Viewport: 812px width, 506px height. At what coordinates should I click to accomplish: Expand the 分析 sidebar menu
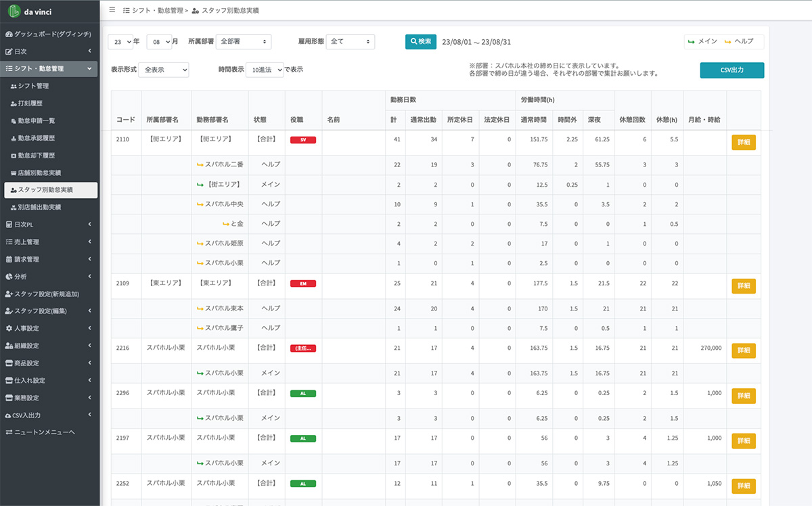50,277
